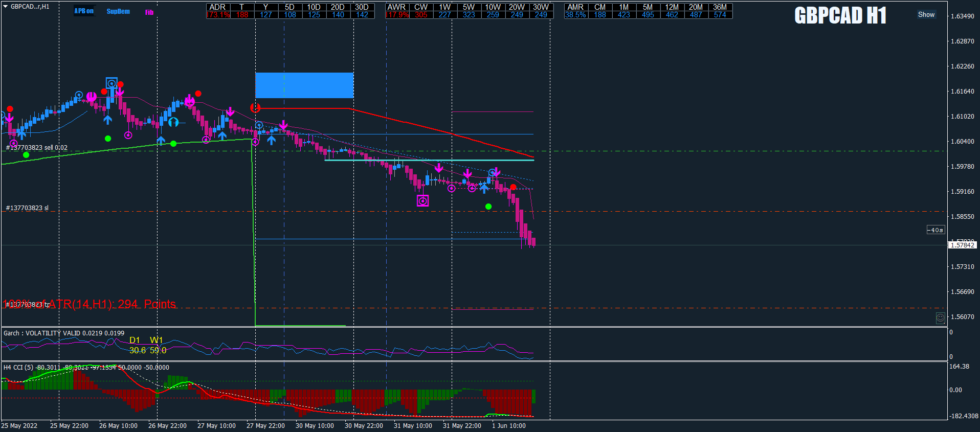This screenshot has height=432, width=980.
Task: Click the -182.4308 CCI scale label
Action: click(x=964, y=416)
